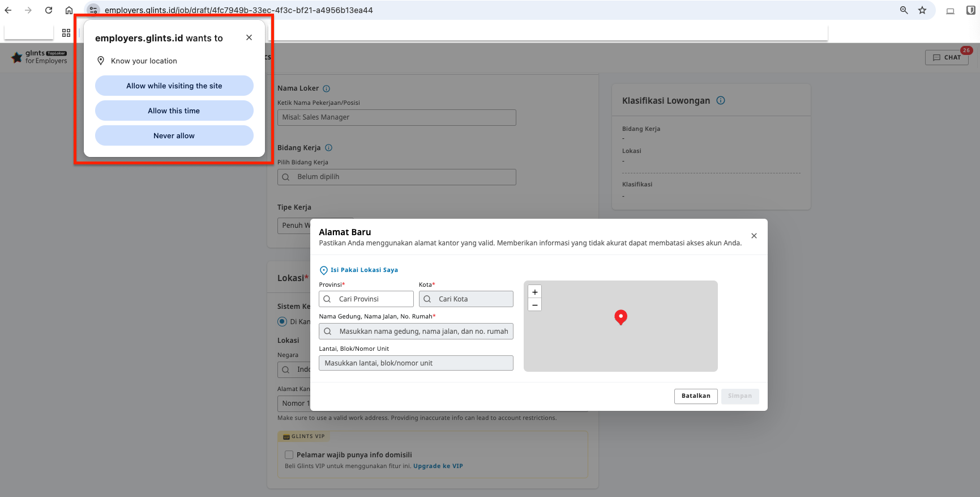The image size is (980, 497).
Task: Click the Upgrade ke VIP link
Action: [438, 466]
